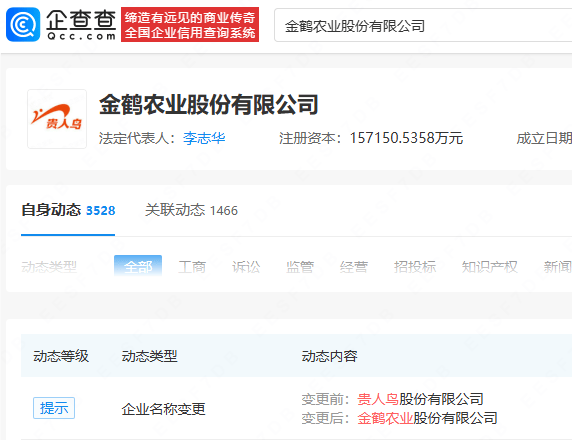This screenshot has height=440, width=572.
Task: Open 贵人鸟股份有限公司 previous name link
Action: click(420, 399)
